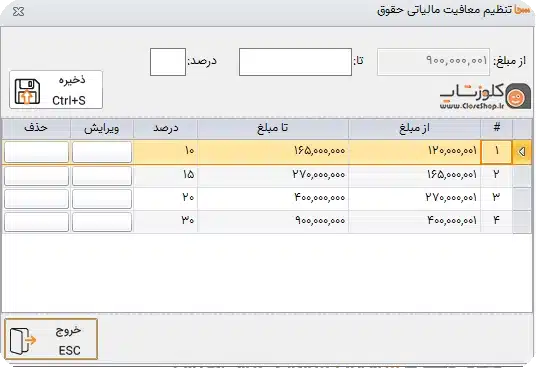
Task: Select the percent cell ۱۵
Action: click(165, 176)
